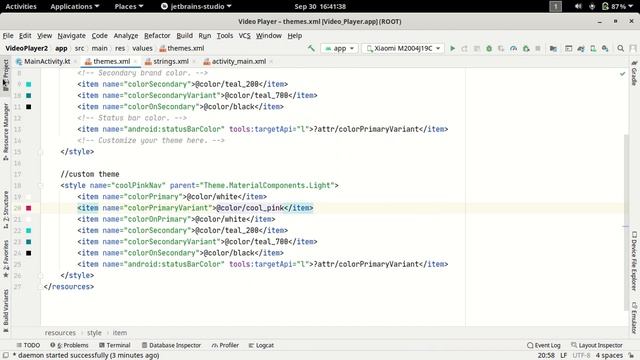Click the green inspection checkmark in editor
The width and height of the screenshot is (640, 360).
(622, 74)
